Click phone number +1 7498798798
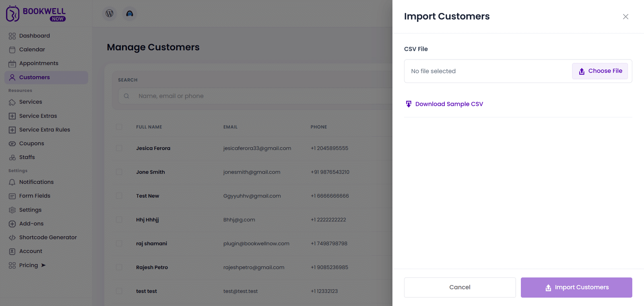Viewport: 644px width, 306px height. [x=329, y=244]
